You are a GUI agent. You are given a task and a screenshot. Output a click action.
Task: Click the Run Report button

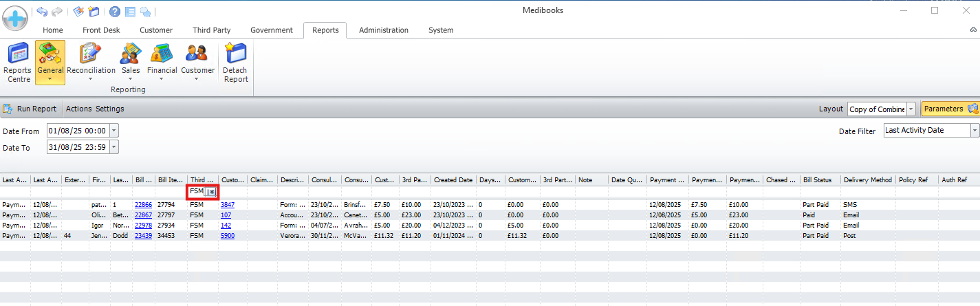30,109
